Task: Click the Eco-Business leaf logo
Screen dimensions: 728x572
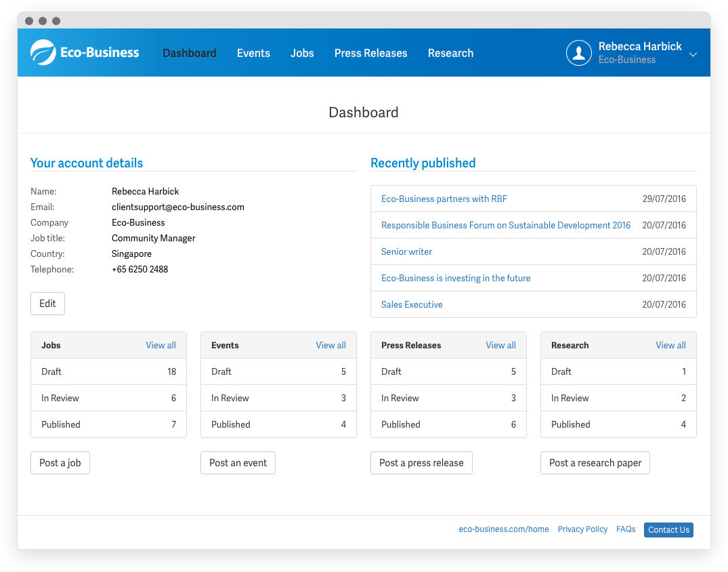Action: point(43,53)
